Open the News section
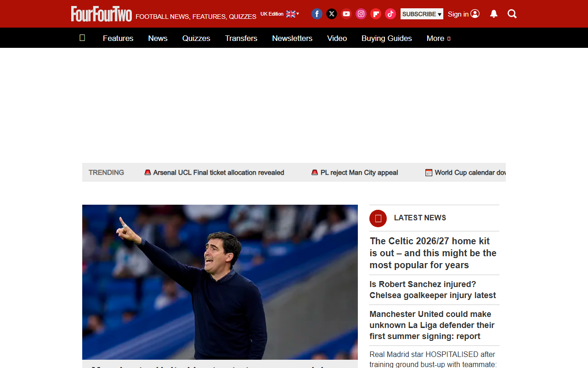This screenshot has width=588, height=368. pos(158,38)
